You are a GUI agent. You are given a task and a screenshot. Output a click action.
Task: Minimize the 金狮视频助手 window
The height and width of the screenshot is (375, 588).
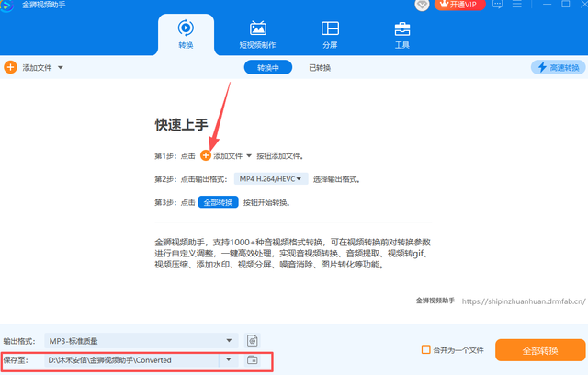548,4
